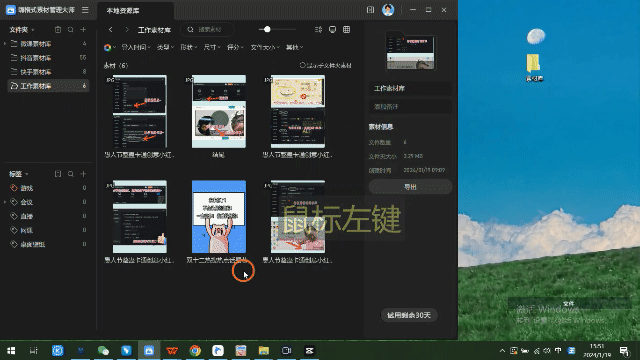Viewport: 640px width, 360px height.
Task: Select the cartoon pig holding sign thumbnail
Action: coord(219,217)
